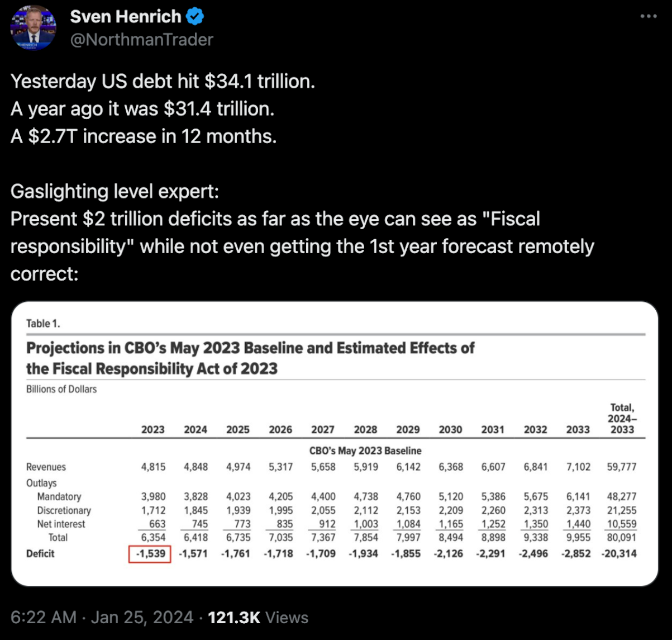Click the bold Deficit row label
The width and height of the screenshot is (672, 640).
(40, 554)
